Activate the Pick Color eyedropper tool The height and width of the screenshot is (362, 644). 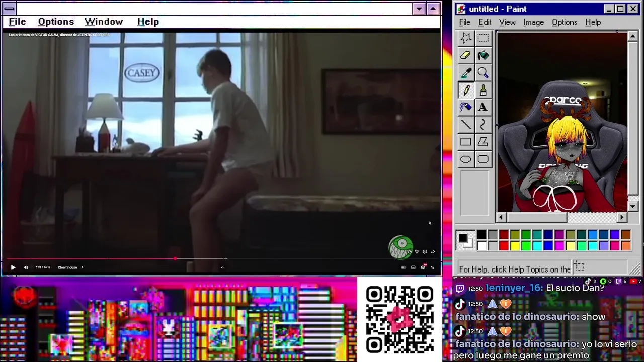click(466, 73)
